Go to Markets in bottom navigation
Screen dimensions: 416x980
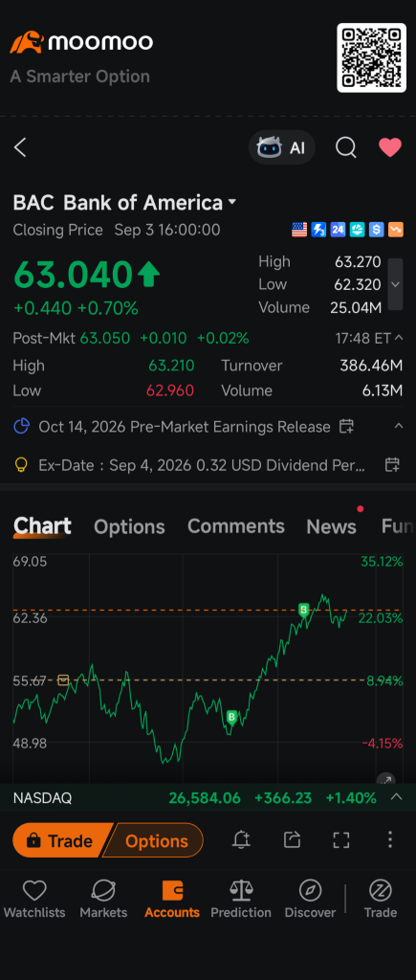pos(103,900)
